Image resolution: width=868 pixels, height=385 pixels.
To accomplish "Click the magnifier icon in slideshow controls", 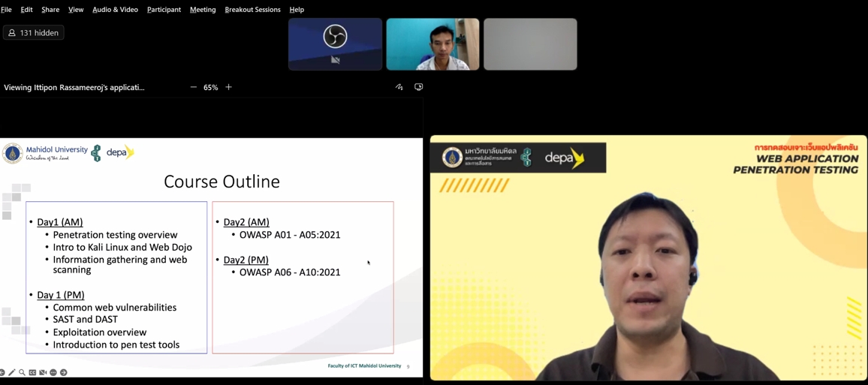I will tap(23, 372).
